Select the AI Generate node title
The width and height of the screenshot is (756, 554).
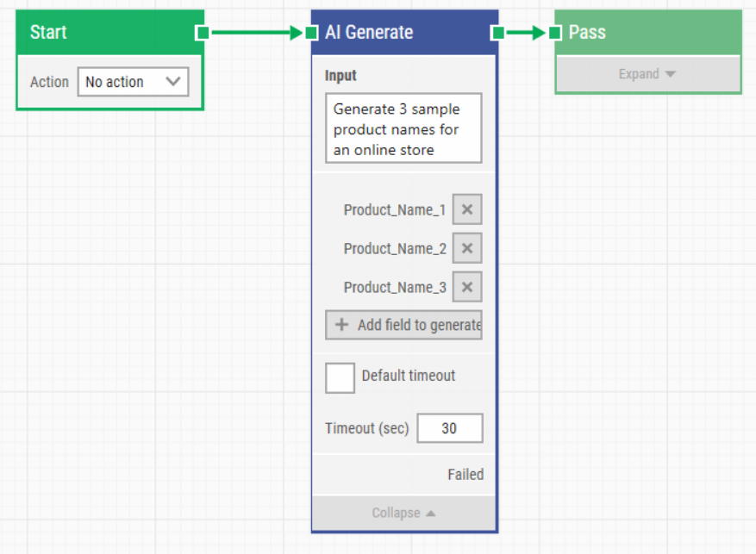point(369,33)
